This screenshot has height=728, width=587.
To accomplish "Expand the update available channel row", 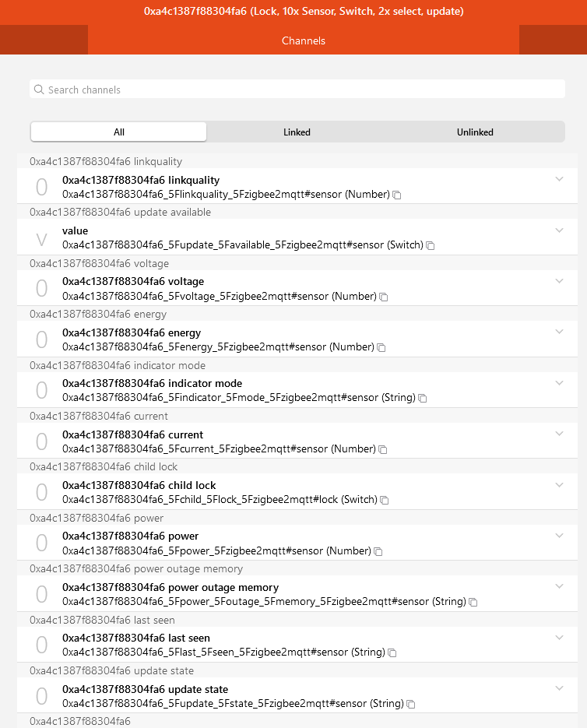I will [559, 230].
